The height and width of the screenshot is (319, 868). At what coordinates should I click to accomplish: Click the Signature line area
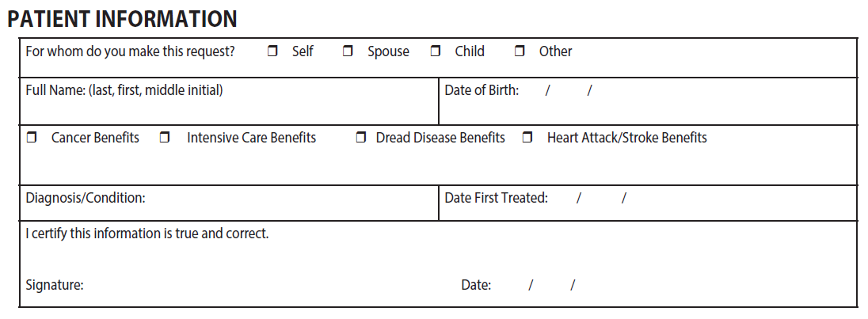click(x=238, y=285)
